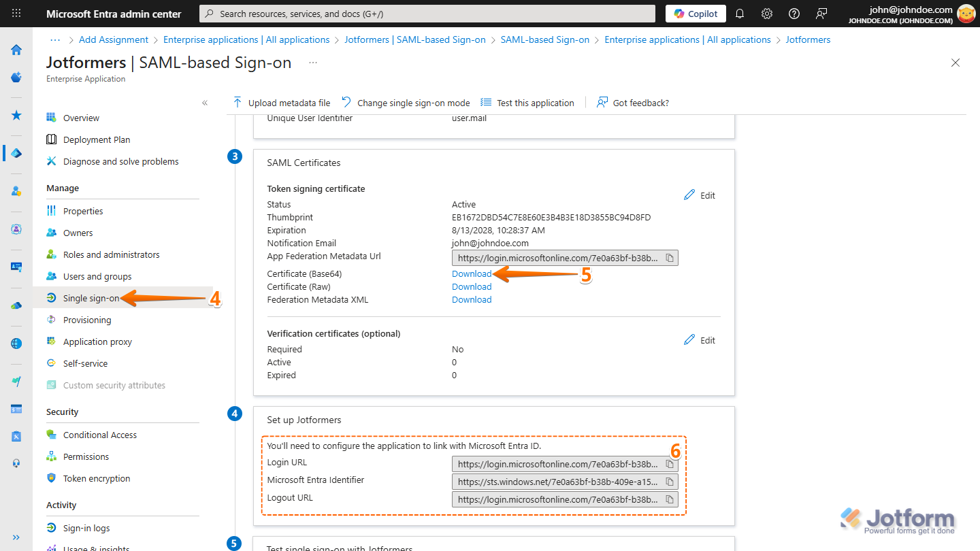Viewport: 980px width, 551px height.
Task: Copy the Login URL to clipboard
Action: tap(670, 465)
